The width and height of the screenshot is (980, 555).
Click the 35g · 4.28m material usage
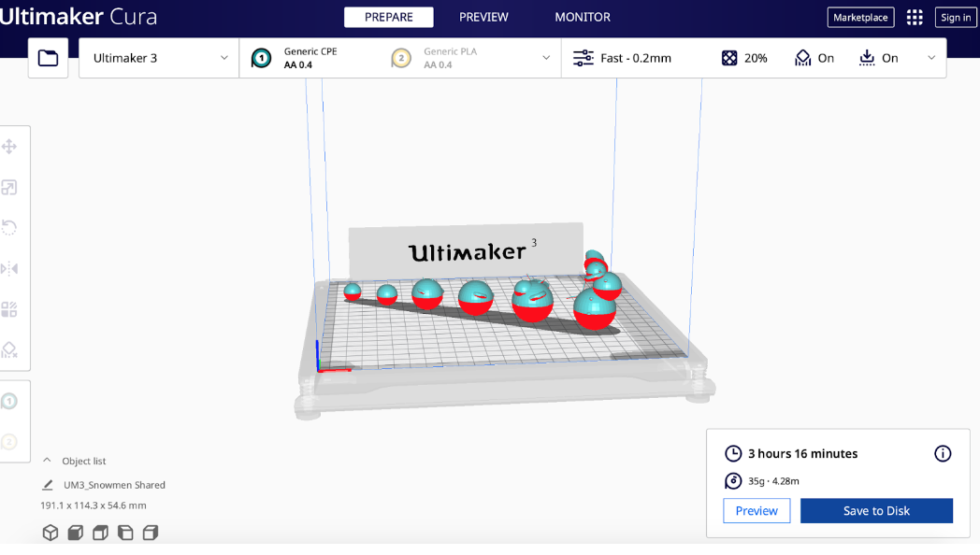point(773,481)
